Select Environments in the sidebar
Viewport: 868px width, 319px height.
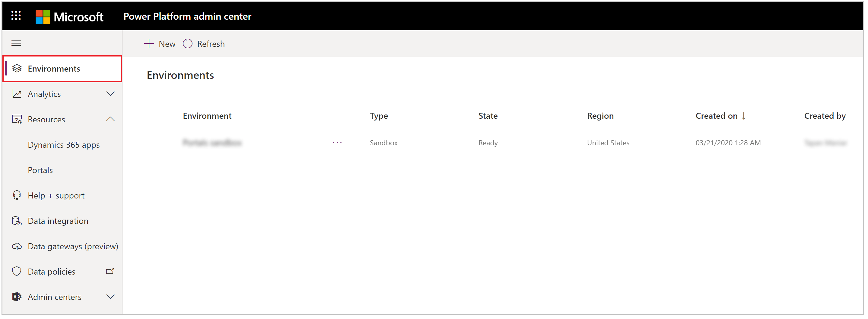[x=62, y=69]
